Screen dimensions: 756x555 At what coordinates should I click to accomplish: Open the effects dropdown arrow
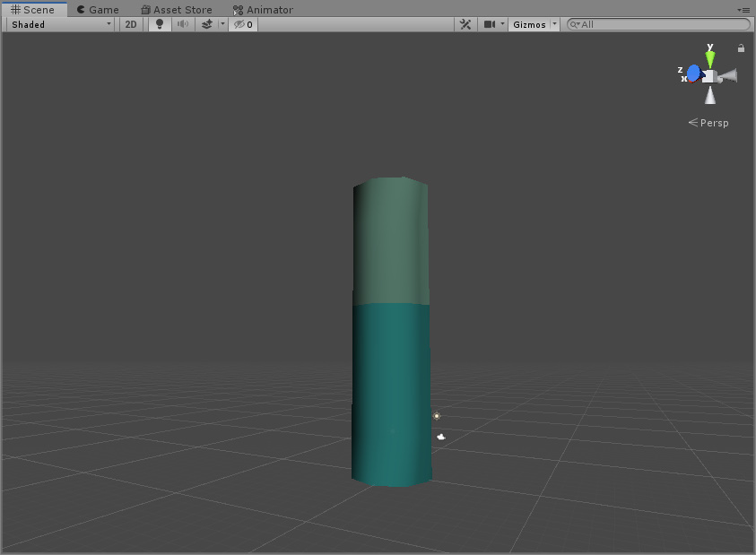tap(222, 24)
